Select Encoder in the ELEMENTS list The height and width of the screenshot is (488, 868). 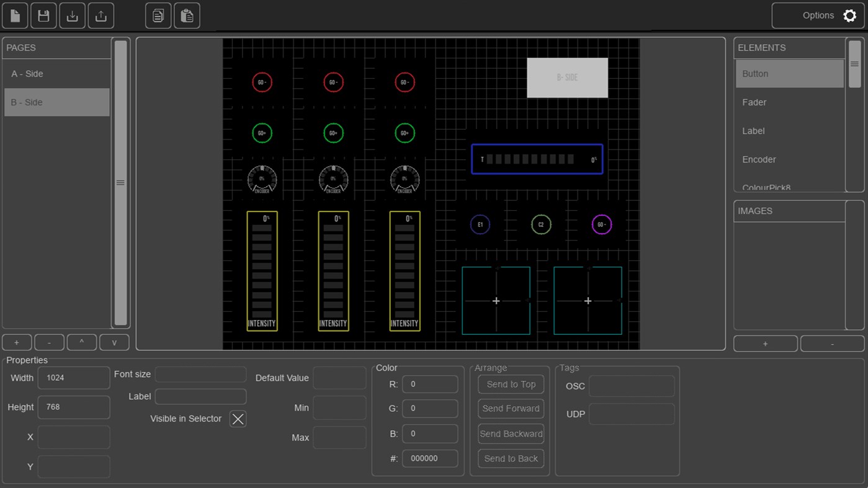point(789,159)
